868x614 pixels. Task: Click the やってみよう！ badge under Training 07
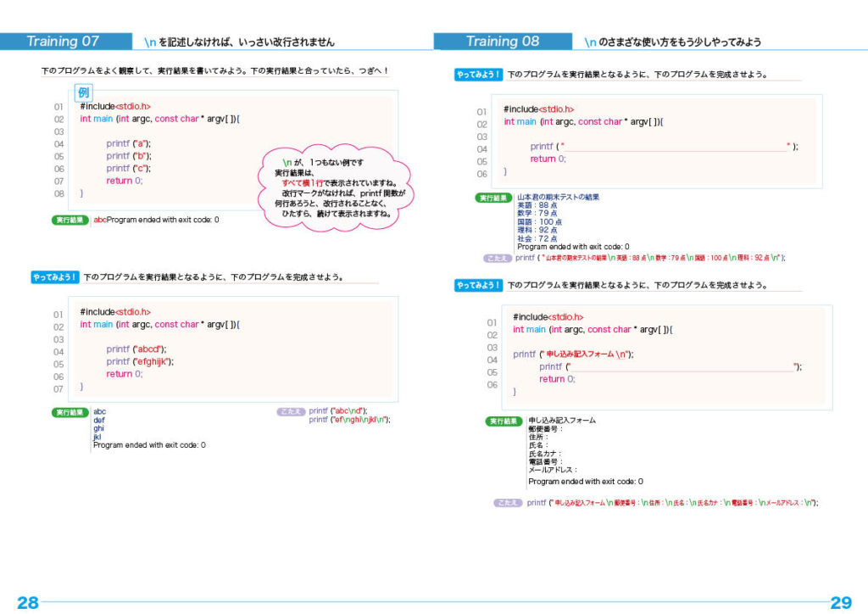pyautogui.click(x=55, y=276)
